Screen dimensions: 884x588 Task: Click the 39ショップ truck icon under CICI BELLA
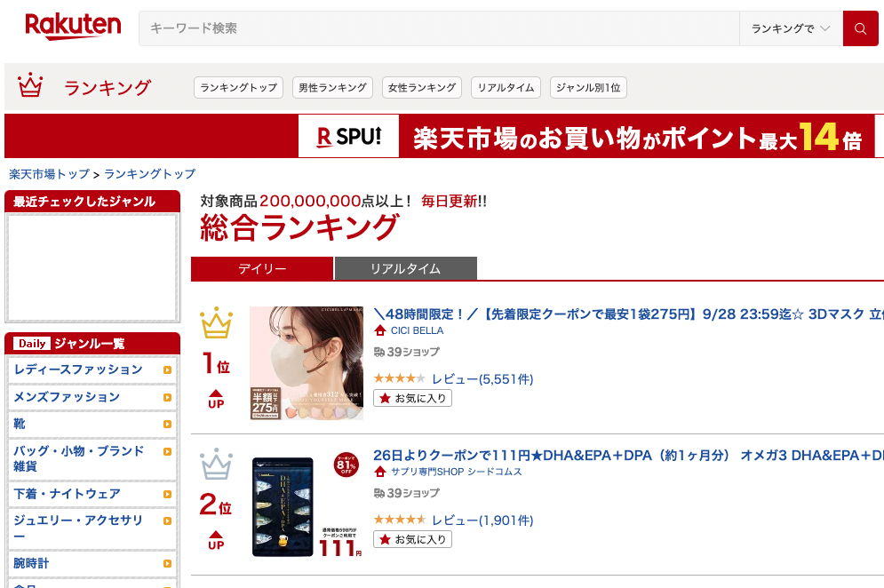[x=378, y=353]
